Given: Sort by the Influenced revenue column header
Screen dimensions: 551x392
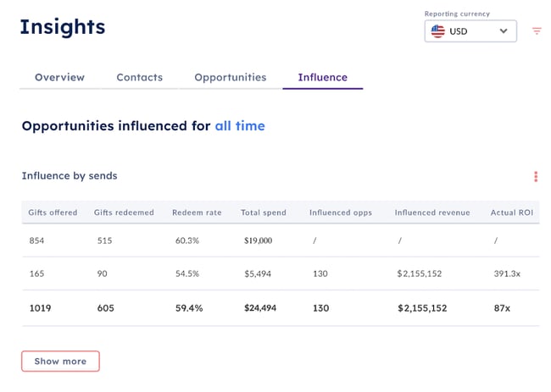Looking at the screenshot, I should [x=431, y=213].
